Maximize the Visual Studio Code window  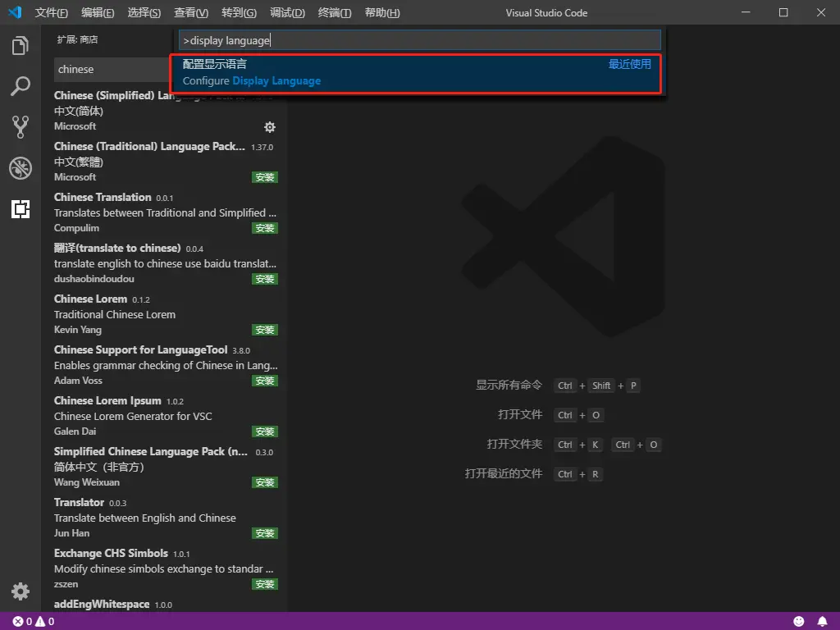click(783, 12)
